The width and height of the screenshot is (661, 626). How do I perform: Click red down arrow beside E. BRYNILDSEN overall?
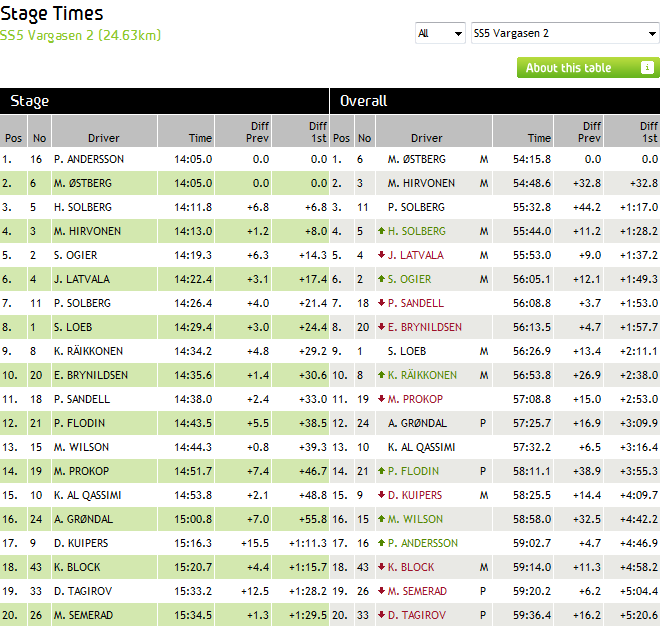pos(382,327)
